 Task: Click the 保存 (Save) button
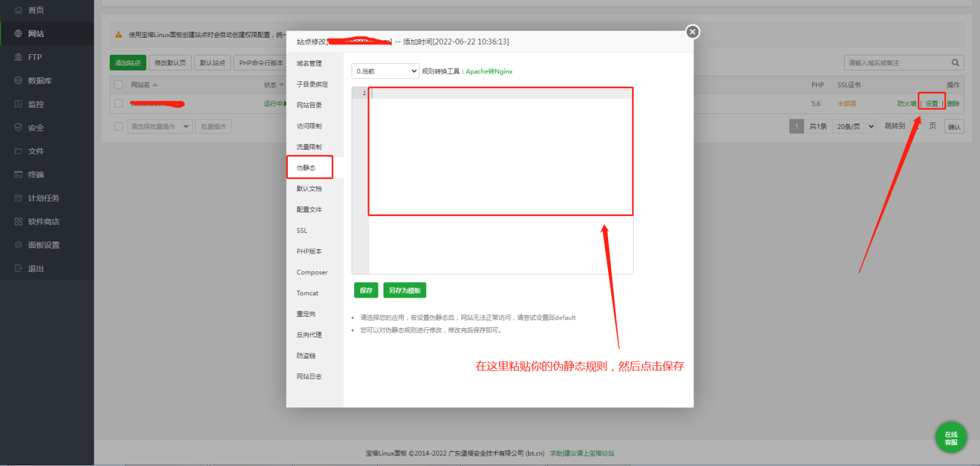click(x=366, y=289)
